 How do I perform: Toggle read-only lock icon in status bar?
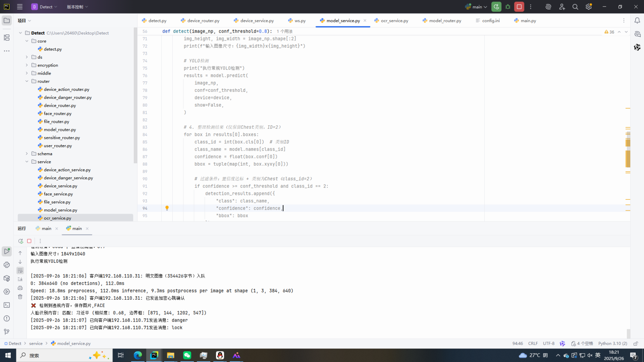(x=636, y=343)
